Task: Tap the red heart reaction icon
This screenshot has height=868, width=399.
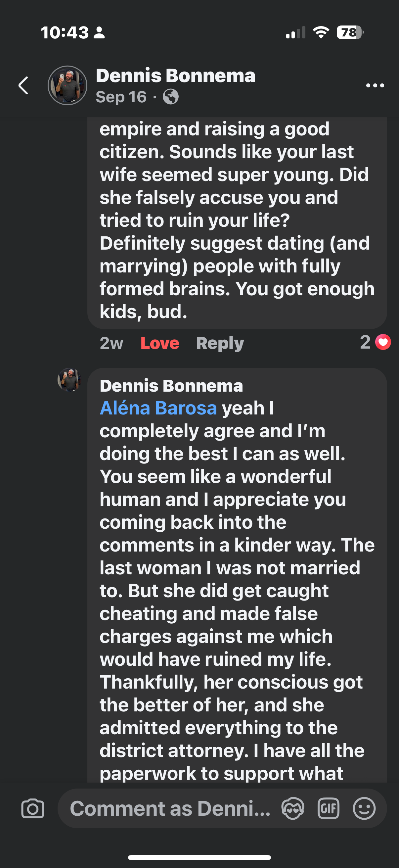Action: (383, 342)
